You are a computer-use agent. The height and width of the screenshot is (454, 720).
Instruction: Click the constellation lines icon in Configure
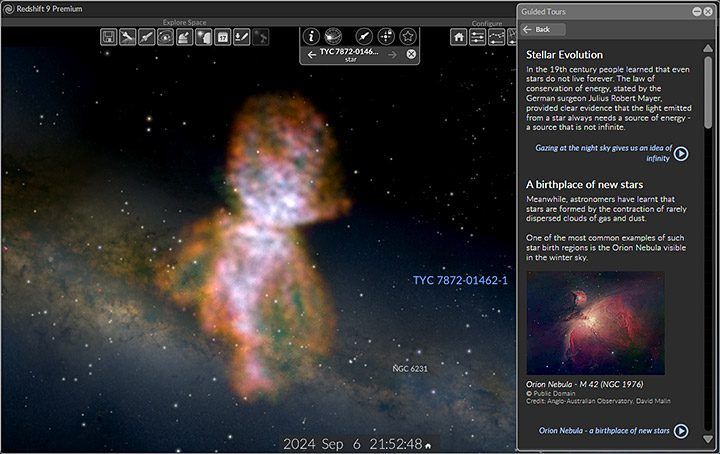coord(496,37)
